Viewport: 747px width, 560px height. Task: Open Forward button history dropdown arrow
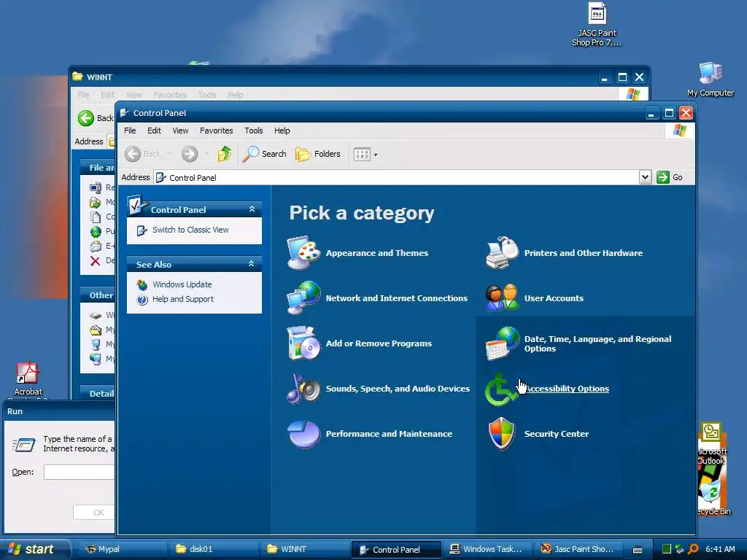tap(206, 155)
